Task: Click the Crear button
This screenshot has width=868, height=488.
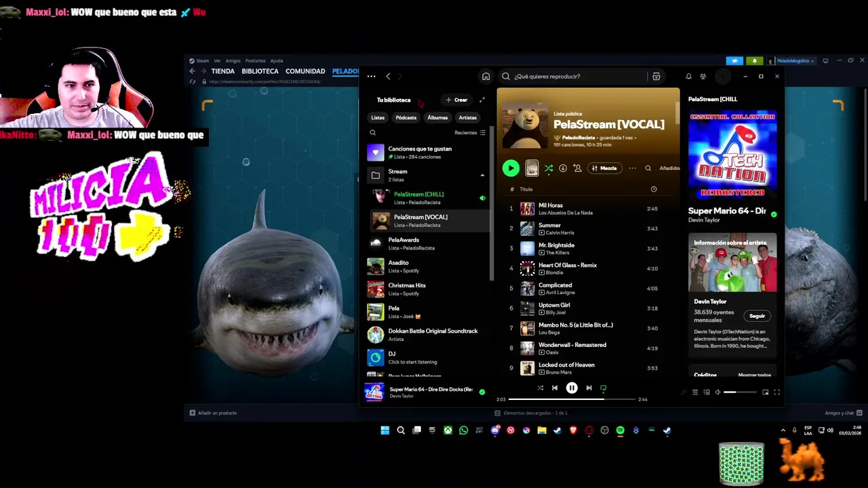Action: click(456, 100)
